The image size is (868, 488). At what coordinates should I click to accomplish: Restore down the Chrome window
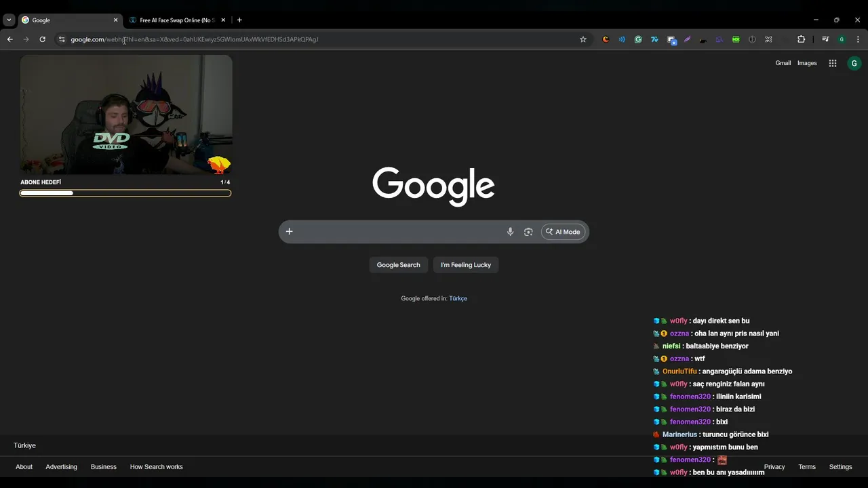coord(836,20)
